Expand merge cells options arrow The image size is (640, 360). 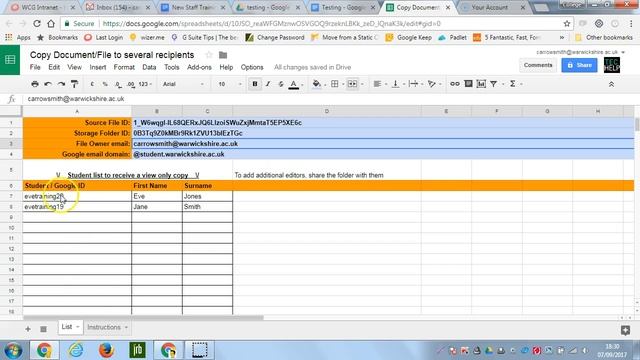362,84
